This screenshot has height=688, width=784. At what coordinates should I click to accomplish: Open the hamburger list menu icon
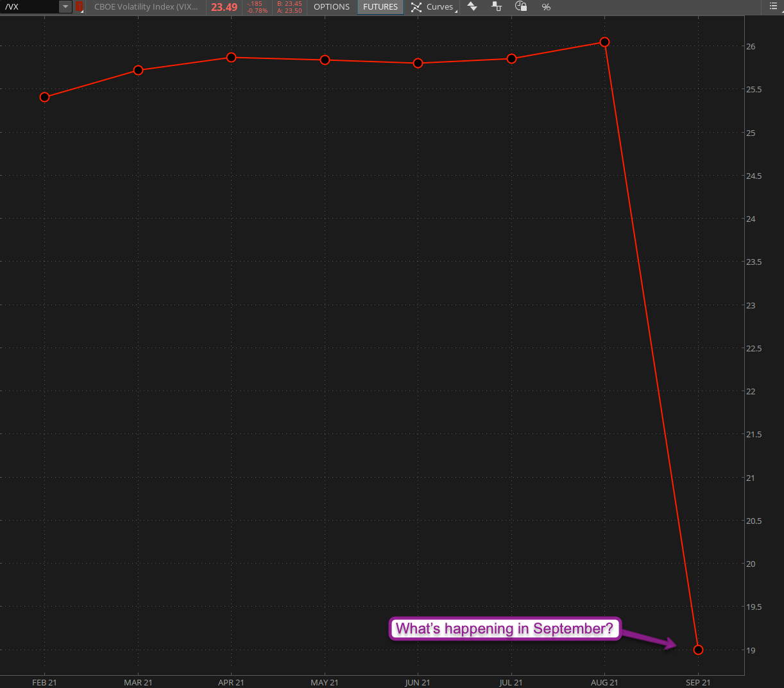(x=773, y=7)
